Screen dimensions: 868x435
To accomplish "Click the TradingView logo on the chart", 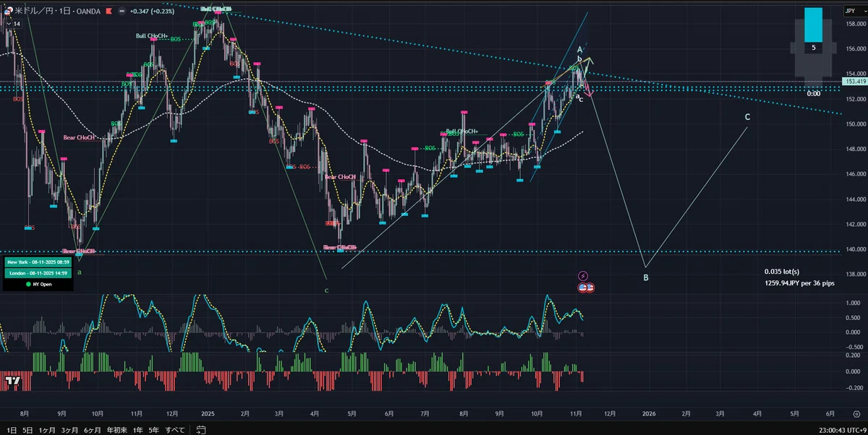I will coord(12,381).
